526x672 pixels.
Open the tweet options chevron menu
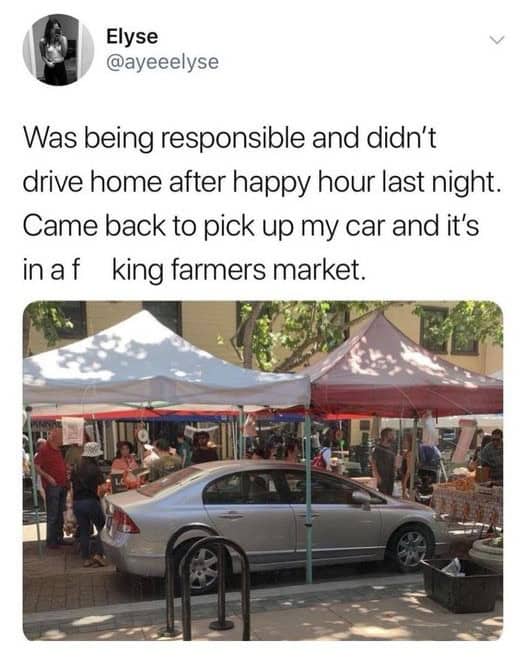point(497,40)
